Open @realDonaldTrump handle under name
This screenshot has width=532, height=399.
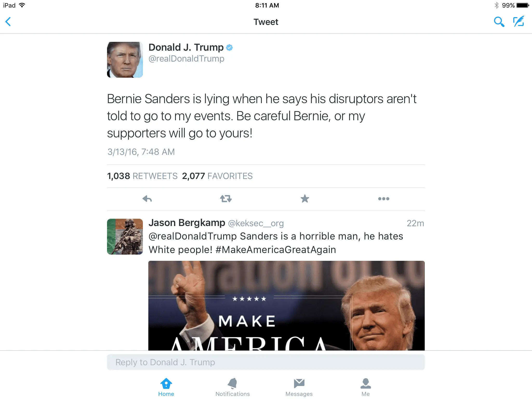click(x=186, y=59)
